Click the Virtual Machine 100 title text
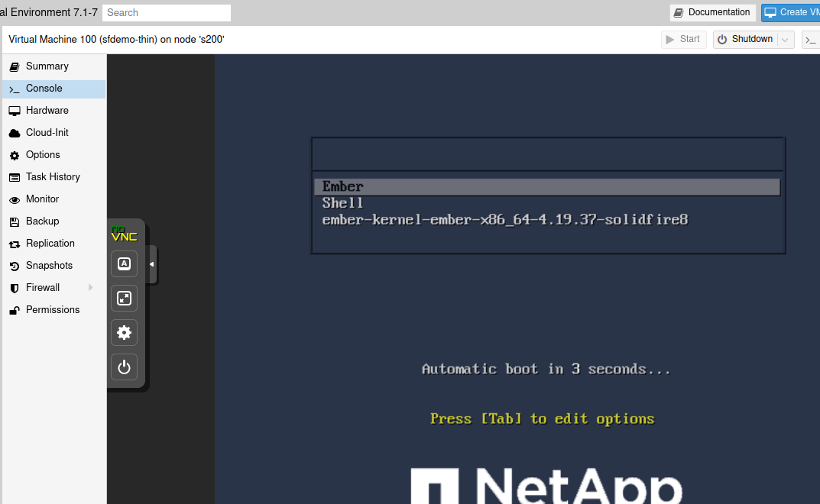 (x=116, y=40)
